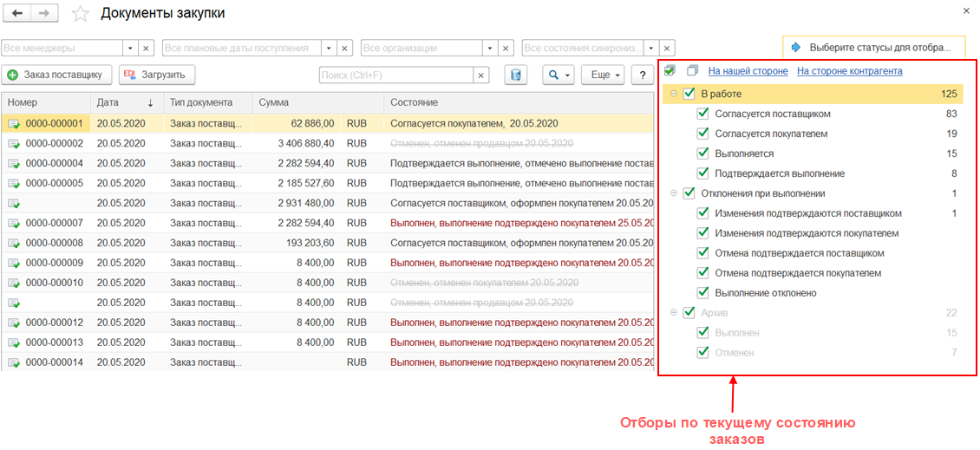Focus the Поиск (Ctrl+F) search field
Viewport: 980px width, 450px height.
click(x=396, y=75)
